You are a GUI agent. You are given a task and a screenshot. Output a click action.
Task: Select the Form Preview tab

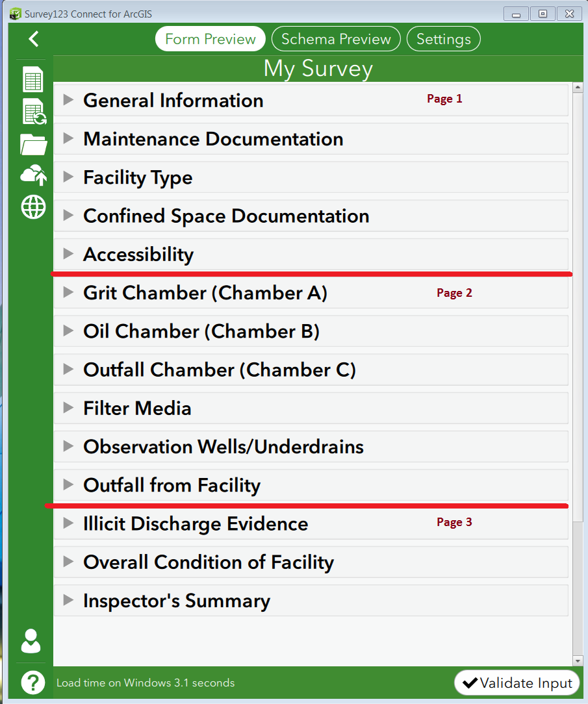(211, 39)
